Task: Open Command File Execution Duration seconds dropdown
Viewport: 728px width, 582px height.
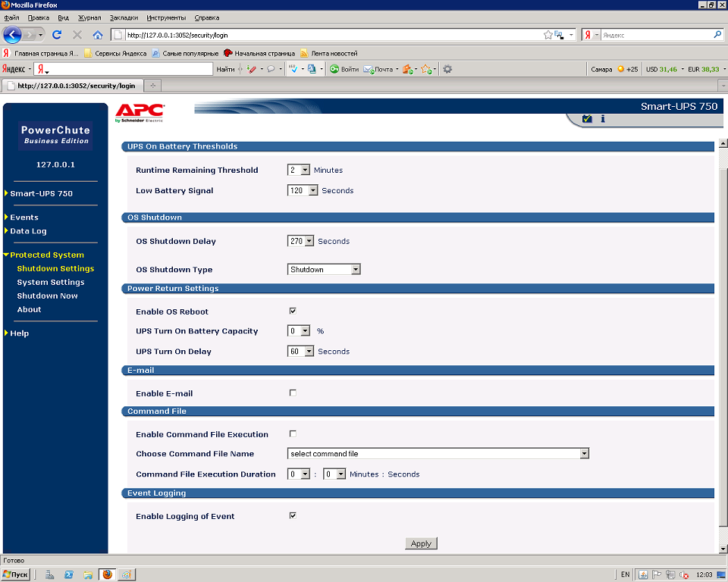Action: click(334, 474)
